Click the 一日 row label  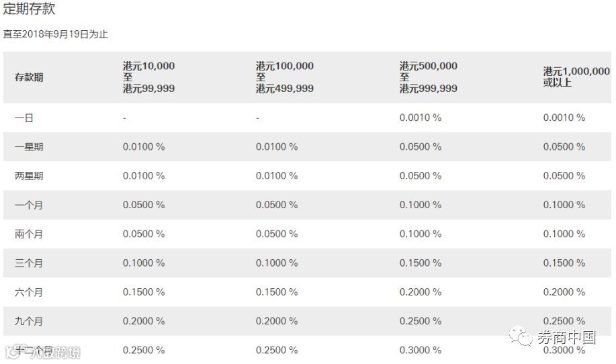pyautogui.click(x=24, y=118)
